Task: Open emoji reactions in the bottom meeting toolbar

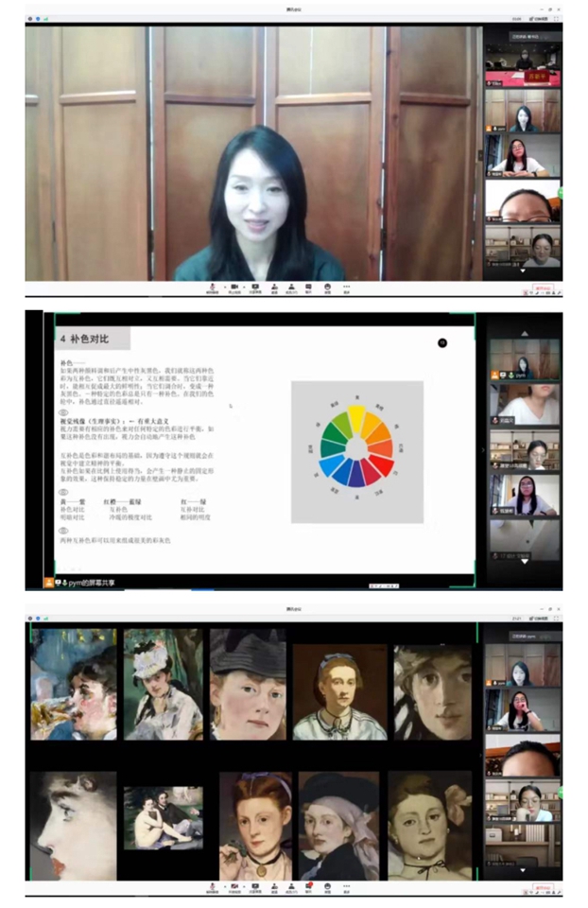Action: (328, 887)
